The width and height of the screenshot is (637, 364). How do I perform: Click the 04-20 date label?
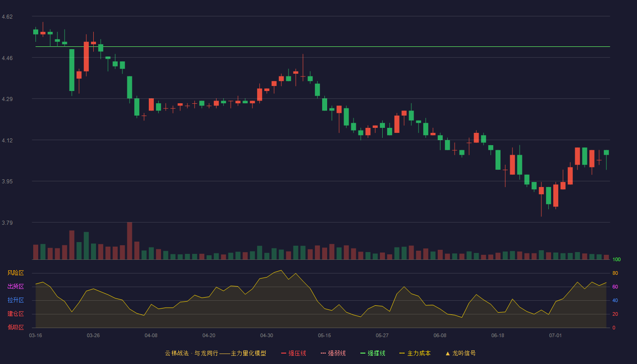point(209,335)
